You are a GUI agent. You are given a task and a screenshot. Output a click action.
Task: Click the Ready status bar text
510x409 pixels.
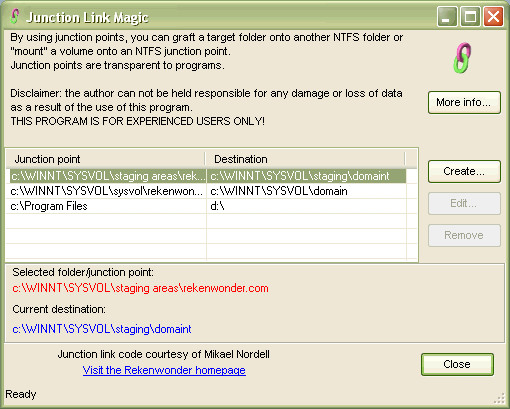pos(21,394)
